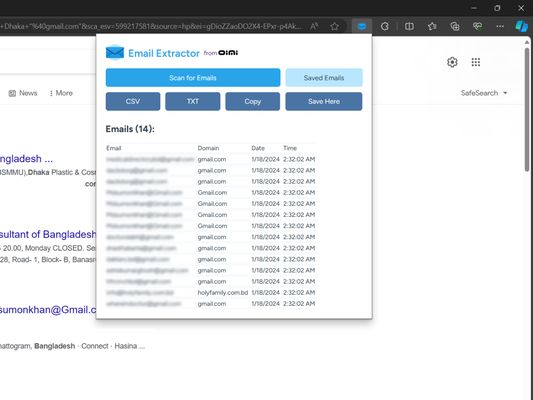This screenshot has height=400, width=533.
Task: Open Browser essentials heart icon
Action: click(477, 26)
